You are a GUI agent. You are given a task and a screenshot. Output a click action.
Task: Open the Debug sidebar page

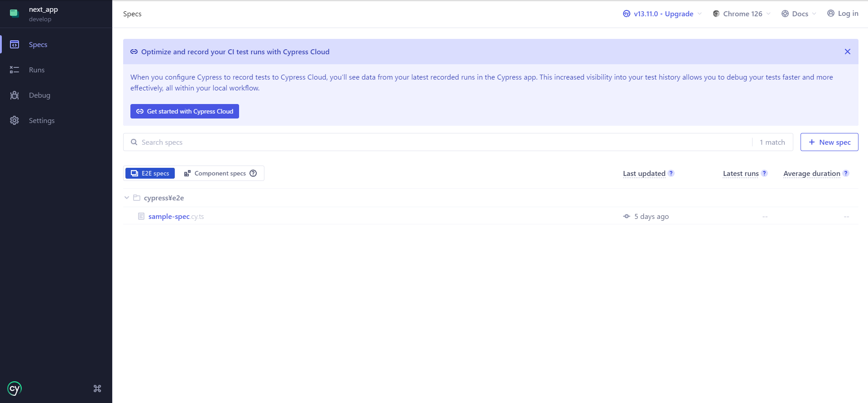[56, 95]
